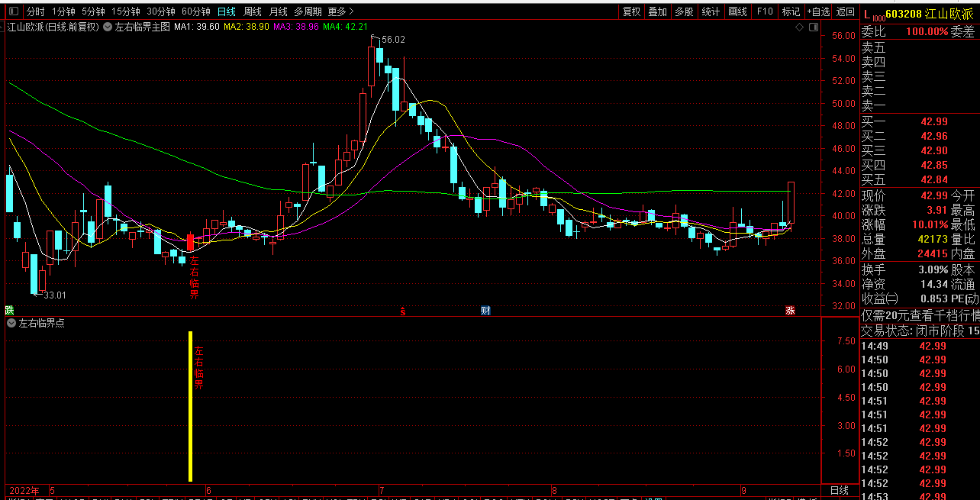Add stock to watchlist via +自选
Viewport: 980px width, 500px height.
[818, 11]
